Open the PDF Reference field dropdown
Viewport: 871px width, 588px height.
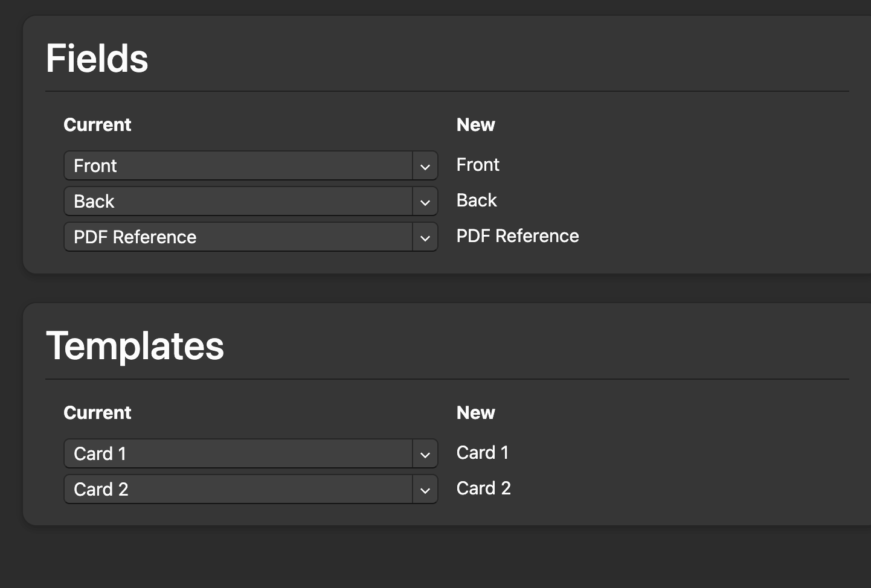tap(239, 237)
